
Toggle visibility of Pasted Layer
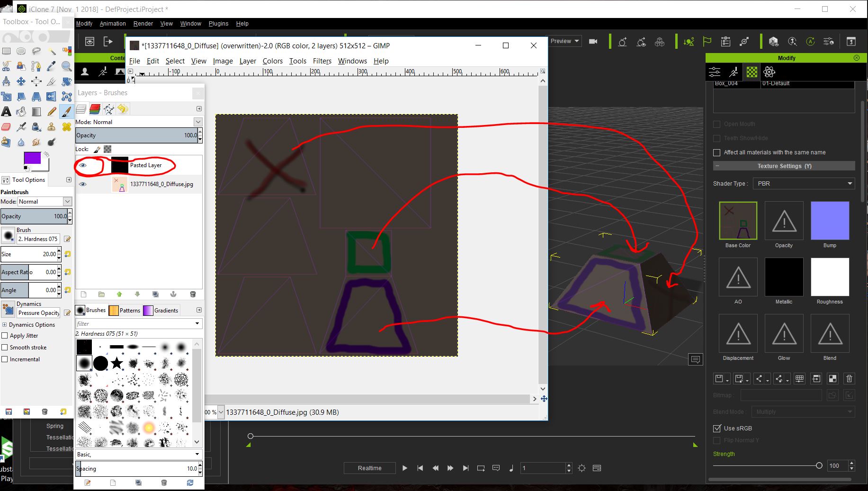(x=83, y=165)
